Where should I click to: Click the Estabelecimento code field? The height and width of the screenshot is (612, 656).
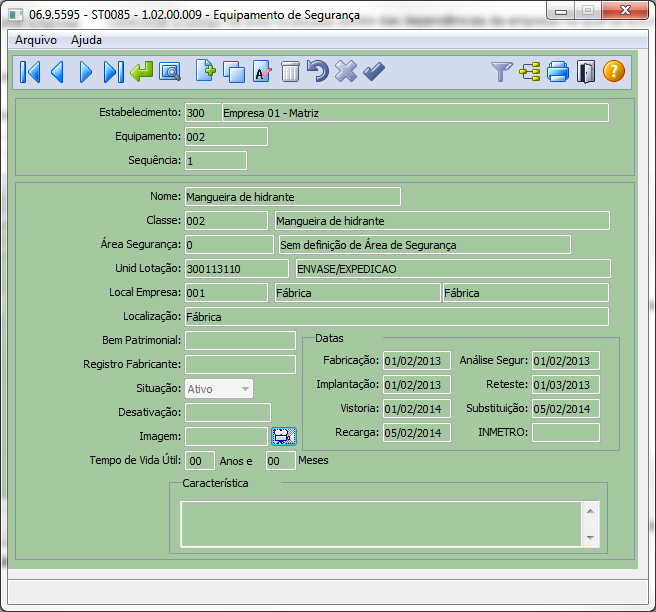coord(203,113)
